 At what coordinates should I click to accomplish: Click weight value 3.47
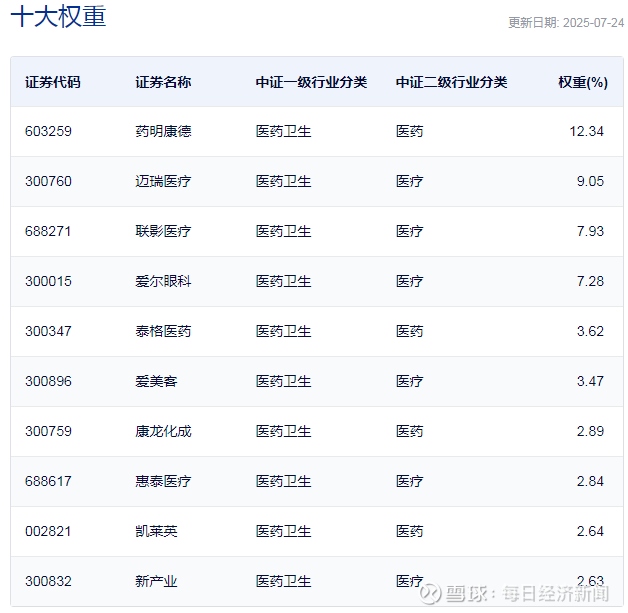[x=590, y=382]
